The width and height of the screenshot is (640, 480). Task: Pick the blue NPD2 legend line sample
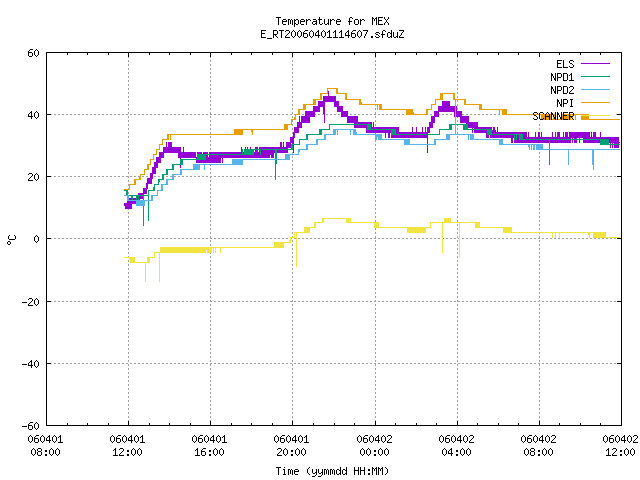[x=596, y=90]
